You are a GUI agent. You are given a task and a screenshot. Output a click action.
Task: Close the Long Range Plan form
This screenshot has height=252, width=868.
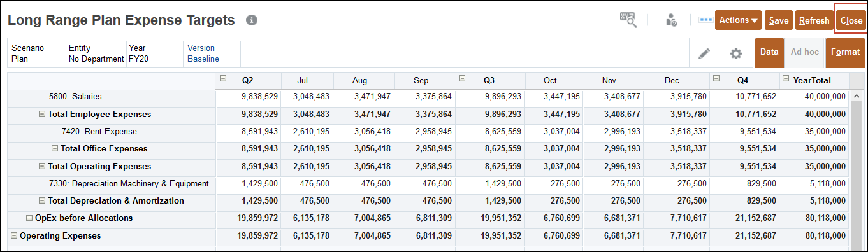tap(851, 20)
